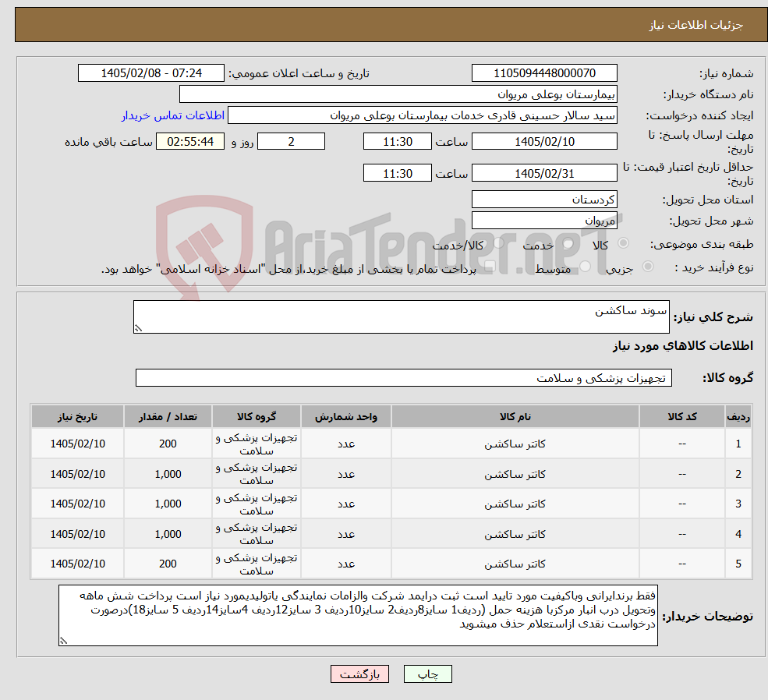Click the city field مریوان
The width and height of the screenshot is (768, 700).
click(x=544, y=221)
